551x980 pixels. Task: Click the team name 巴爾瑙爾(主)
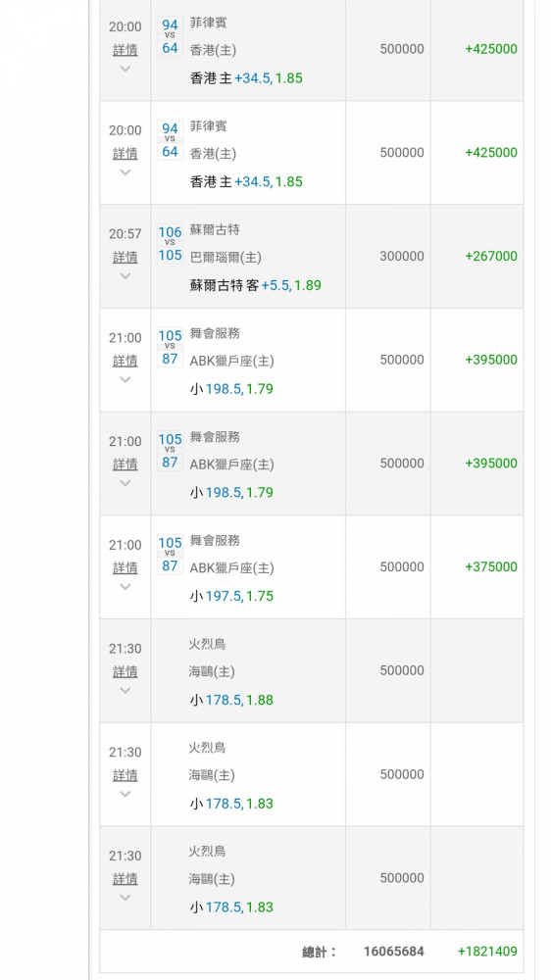tap(225, 258)
